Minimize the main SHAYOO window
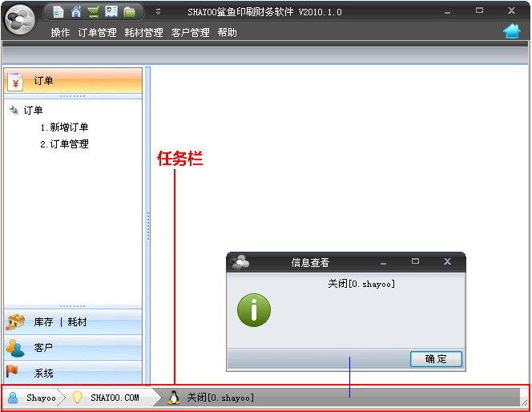This screenshot has height=412, width=532. 448,12
